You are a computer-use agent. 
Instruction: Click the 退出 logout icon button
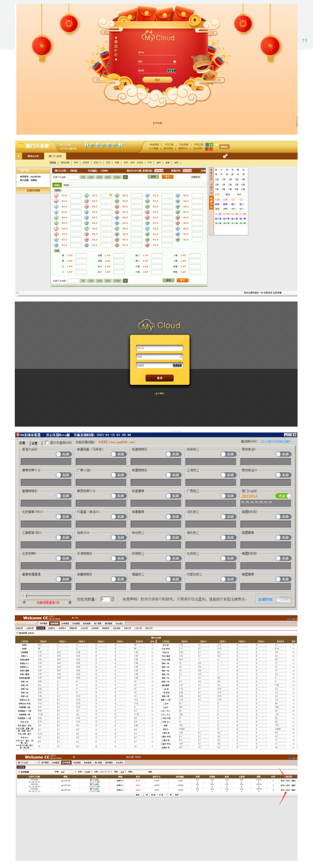pos(225,146)
